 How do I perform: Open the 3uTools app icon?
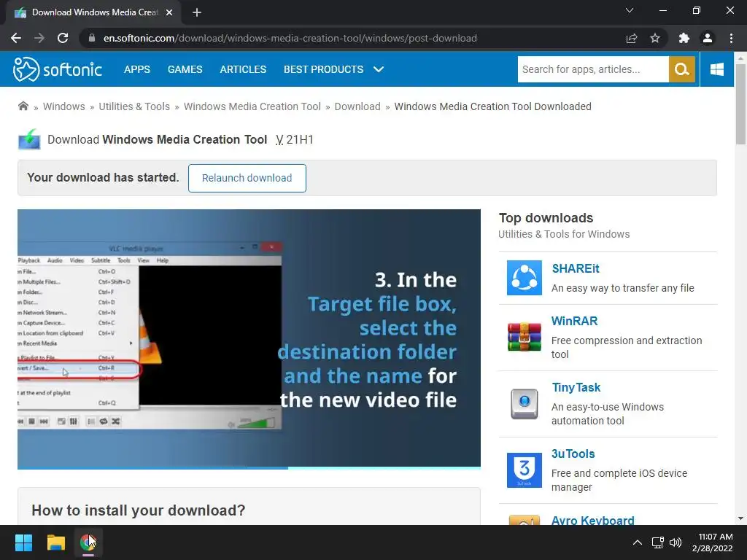(x=524, y=470)
